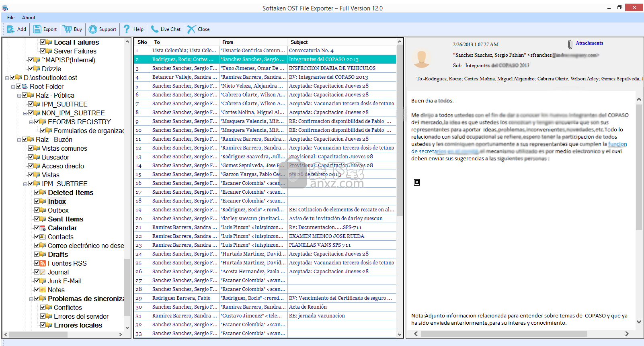Sort by the To column header
Screen dimensions: 644x346
pyautogui.click(x=185, y=42)
